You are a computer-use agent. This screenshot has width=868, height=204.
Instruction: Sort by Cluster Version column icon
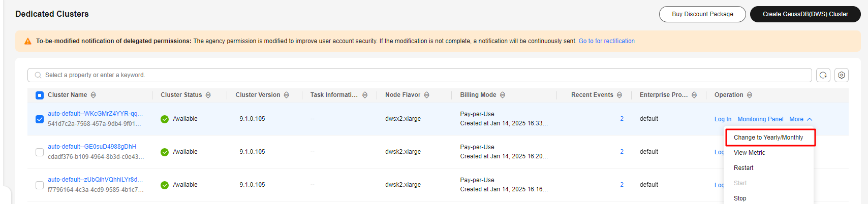[x=286, y=95]
